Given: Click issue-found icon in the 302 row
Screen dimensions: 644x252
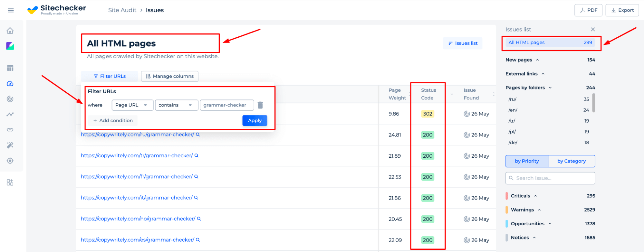Looking at the screenshot, I should point(466,114).
